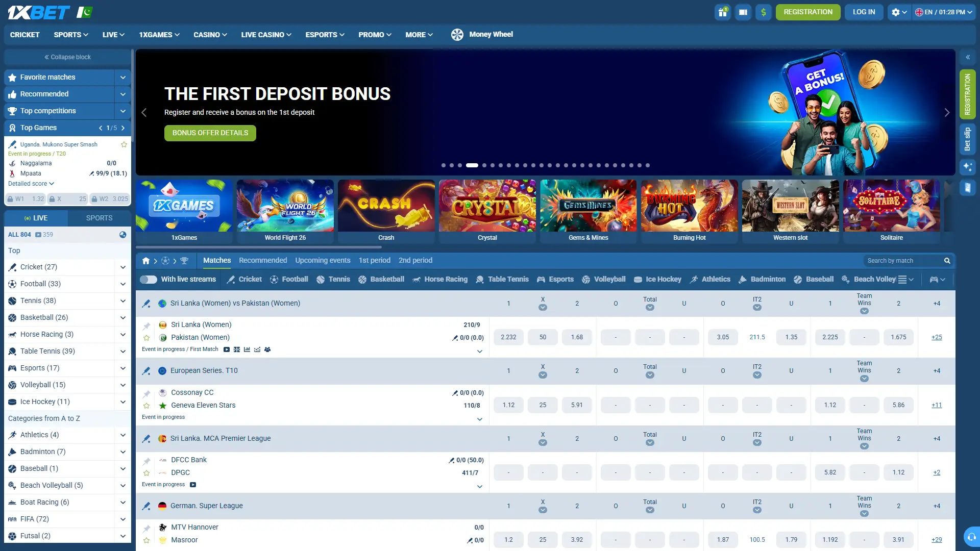The height and width of the screenshot is (551, 980).
Task: Expand Recommended section
Action: coord(122,94)
